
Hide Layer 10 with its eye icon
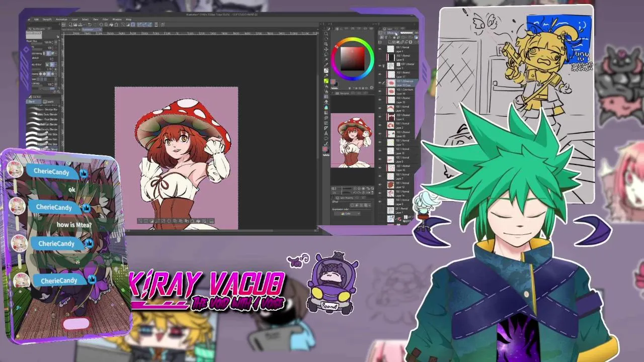click(x=380, y=151)
